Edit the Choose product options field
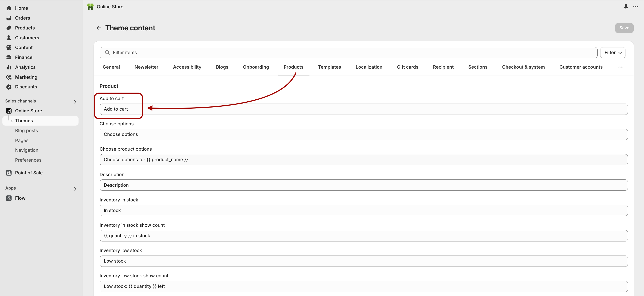 click(364, 159)
